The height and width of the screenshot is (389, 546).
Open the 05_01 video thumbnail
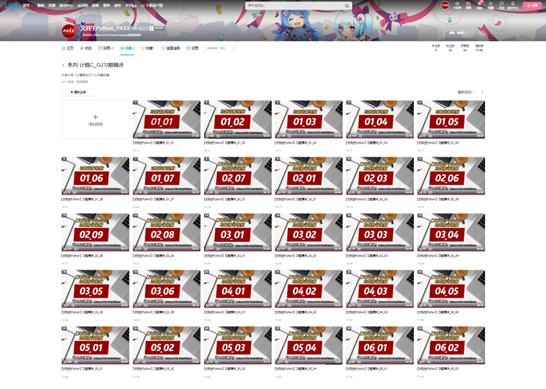tap(95, 345)
